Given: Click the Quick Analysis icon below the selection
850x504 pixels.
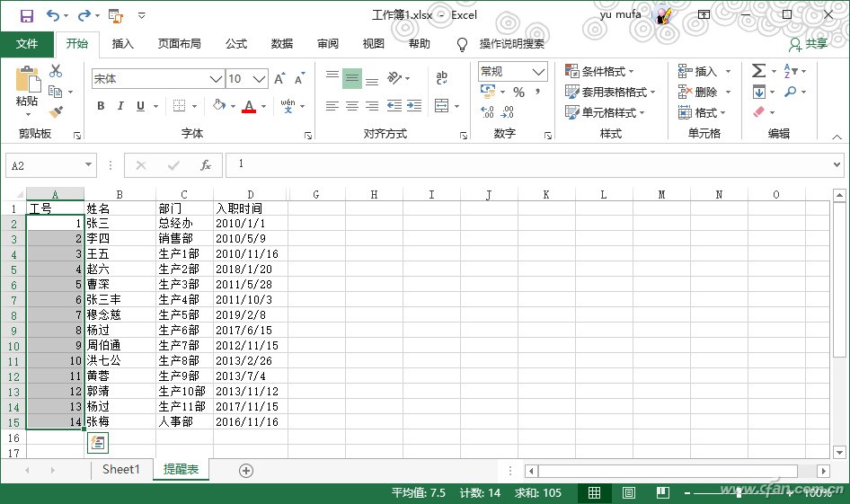Looking at the screenshot, I should [x=98, y=442].
